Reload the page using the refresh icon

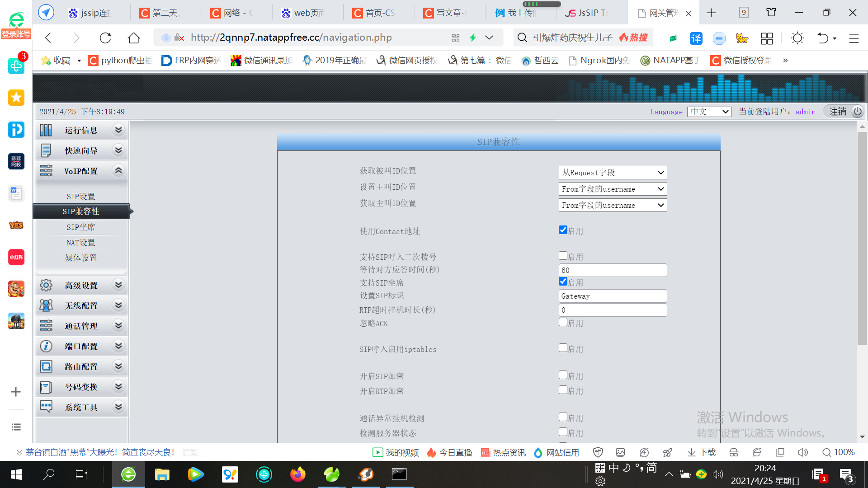105,38
